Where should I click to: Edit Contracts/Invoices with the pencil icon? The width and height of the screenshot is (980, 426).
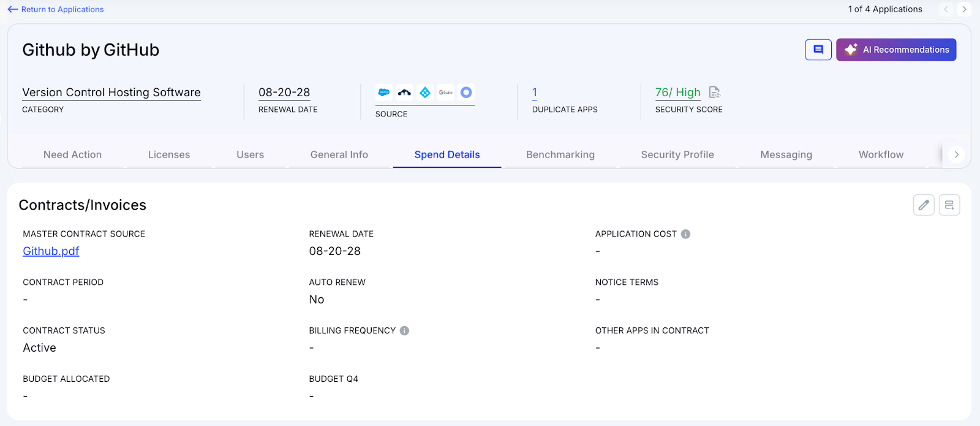click(x=924, y=205)
